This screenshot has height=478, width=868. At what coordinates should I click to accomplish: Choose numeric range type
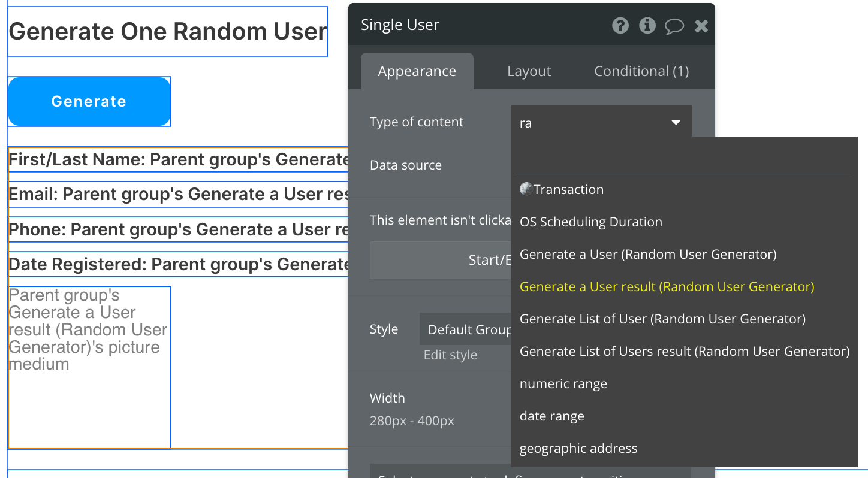pyautogui.click(x=563, y=384)
